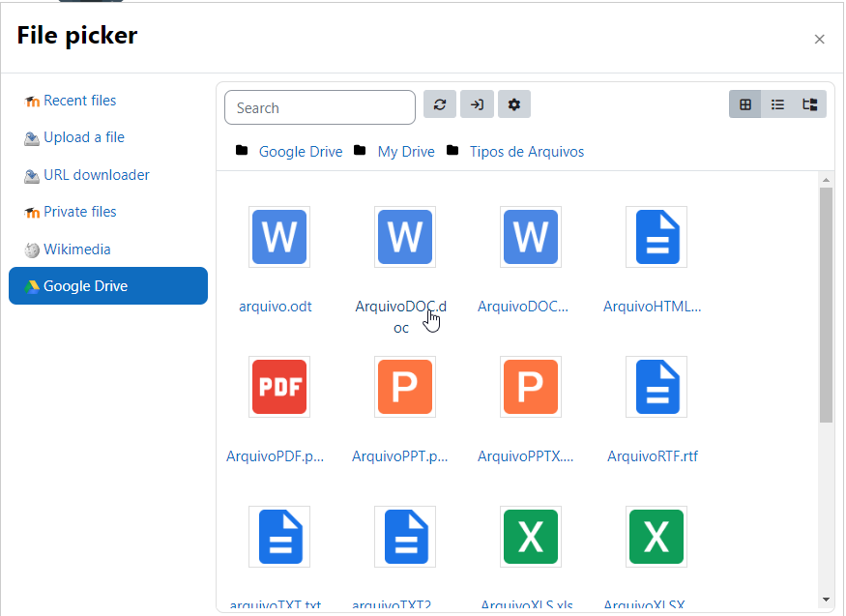The width and height of the screenshot is (846, 616).
Task: Select the arquivoTXT2 document icon
Action: 405,537
